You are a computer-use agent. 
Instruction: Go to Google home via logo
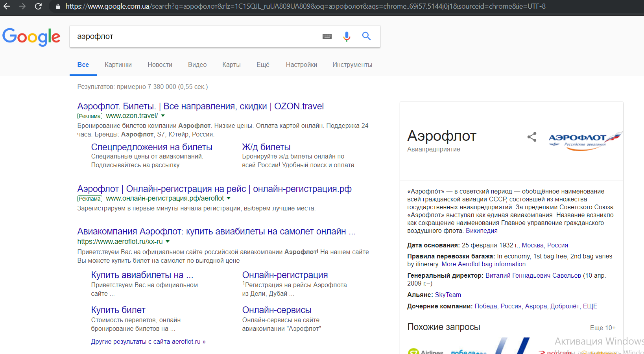pyautogui.click(x=31, y=37)
